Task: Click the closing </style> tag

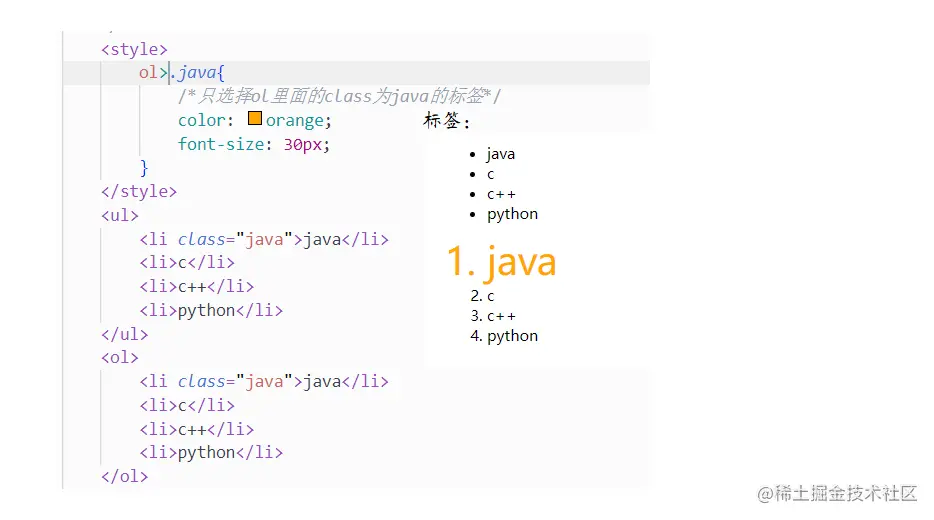Action: coord(139,191)
